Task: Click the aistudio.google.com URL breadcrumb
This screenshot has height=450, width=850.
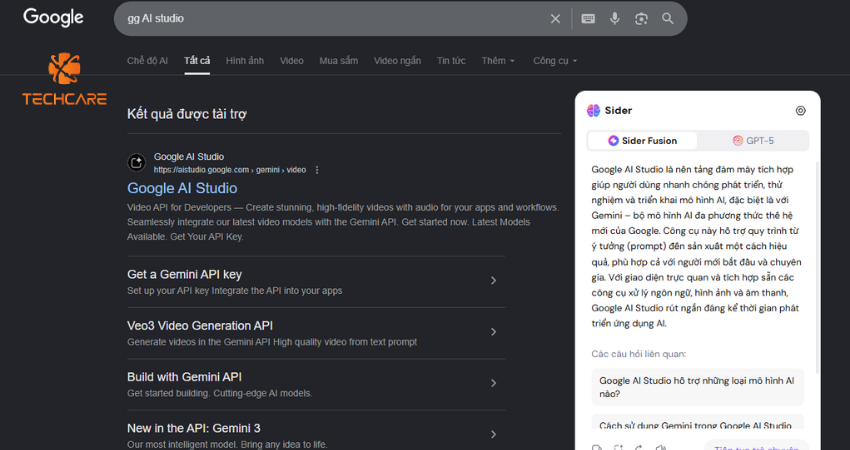Action: pyautogui.click(x=230, y=170)
